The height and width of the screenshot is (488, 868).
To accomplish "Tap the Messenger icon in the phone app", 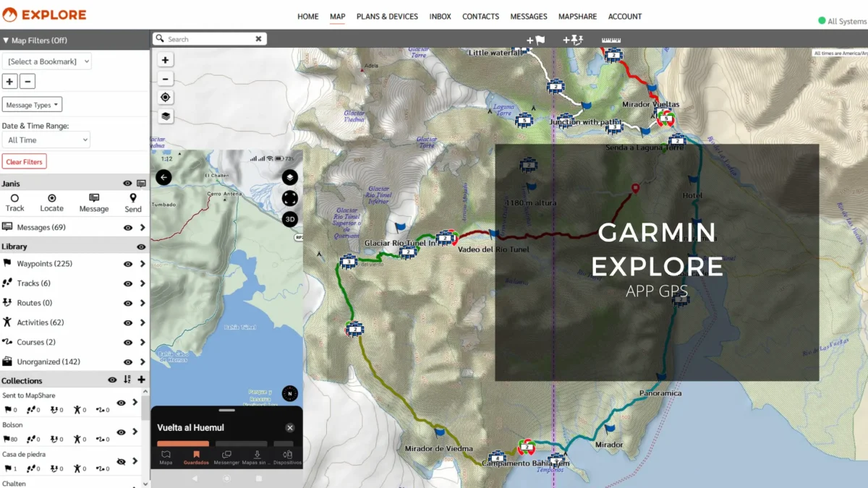I will 226,458.
